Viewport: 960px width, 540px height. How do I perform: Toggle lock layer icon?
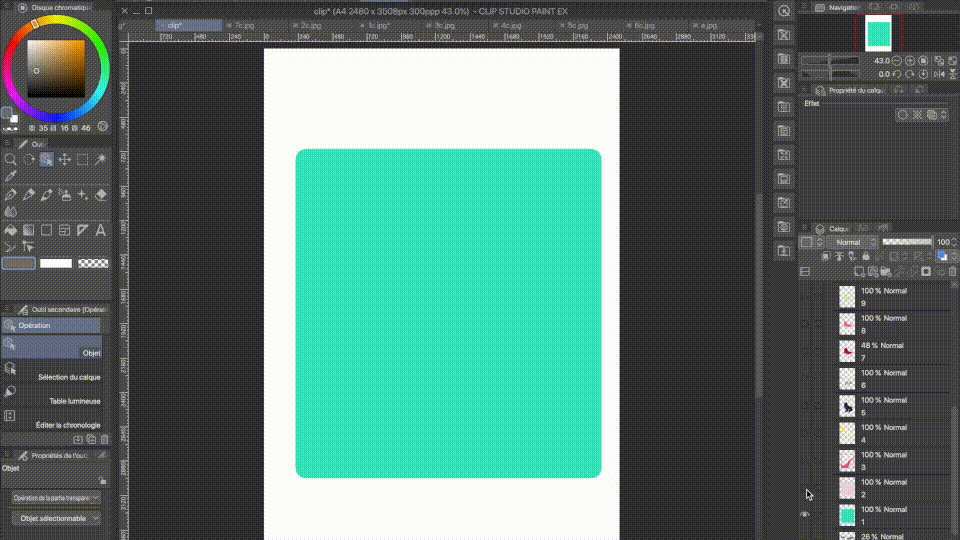[x=866, y=256]
